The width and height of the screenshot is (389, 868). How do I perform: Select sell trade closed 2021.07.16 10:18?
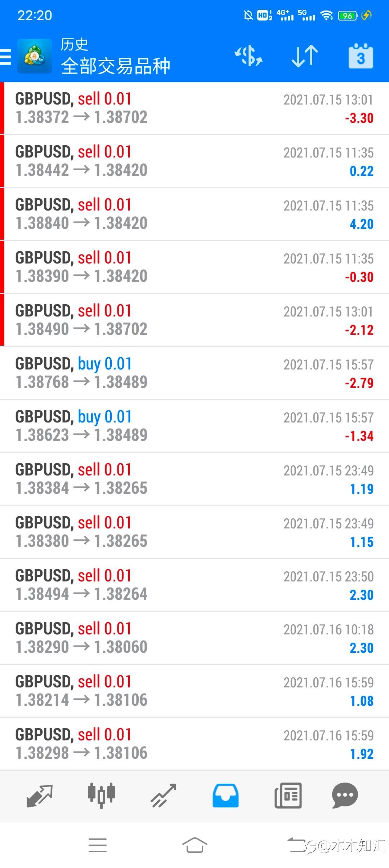click(194, 638)
